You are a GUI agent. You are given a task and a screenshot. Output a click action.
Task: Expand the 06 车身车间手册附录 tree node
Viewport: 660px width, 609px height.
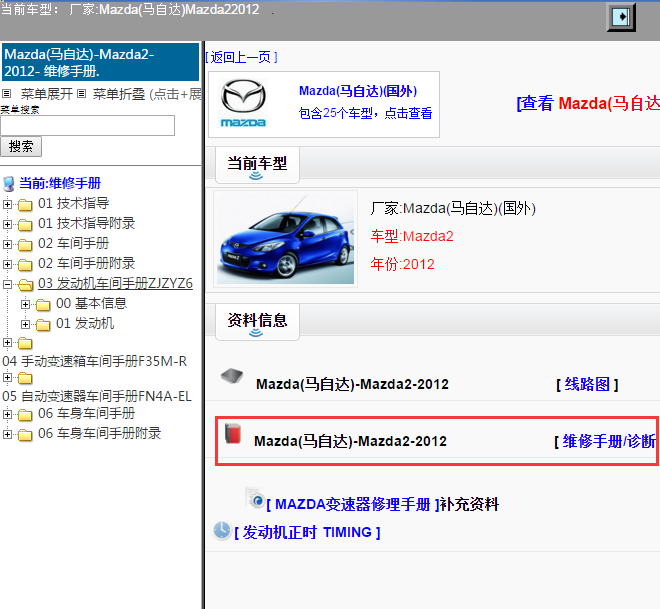pos(7,434)
